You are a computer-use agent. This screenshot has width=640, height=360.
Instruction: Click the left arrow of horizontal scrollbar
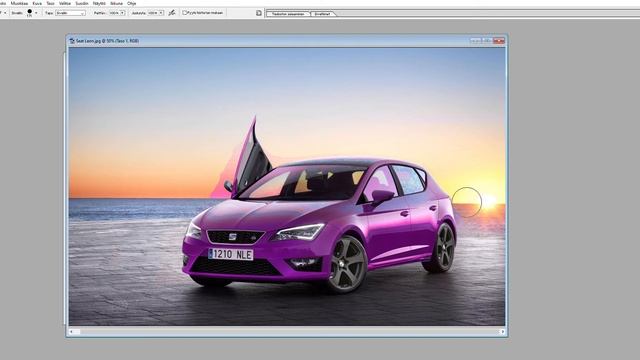click(71, 332)
